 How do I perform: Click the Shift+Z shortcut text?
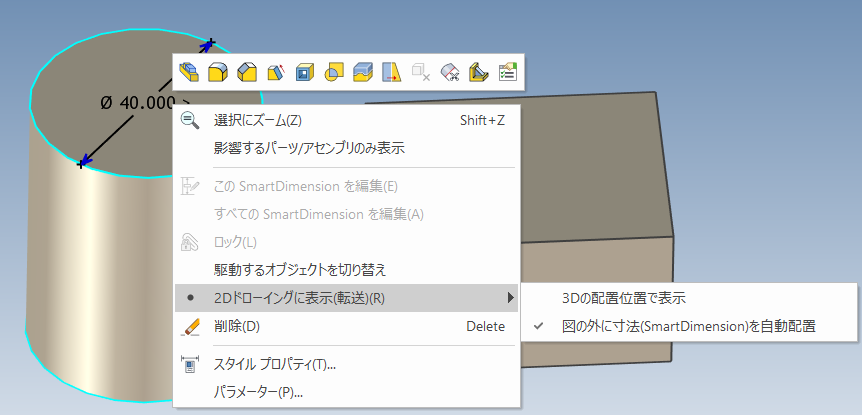[x=482, y=120]
